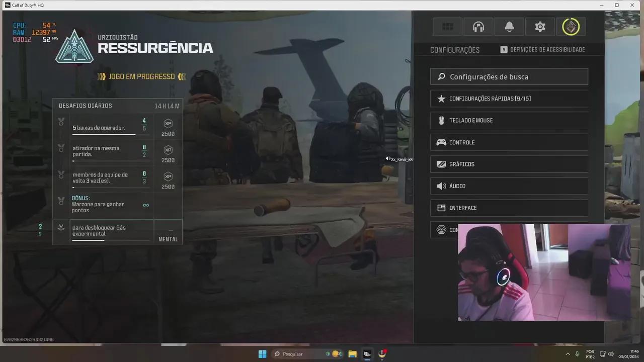Click the Ressurgência title text
Screen dimensions: 644x362
point(155,48)
